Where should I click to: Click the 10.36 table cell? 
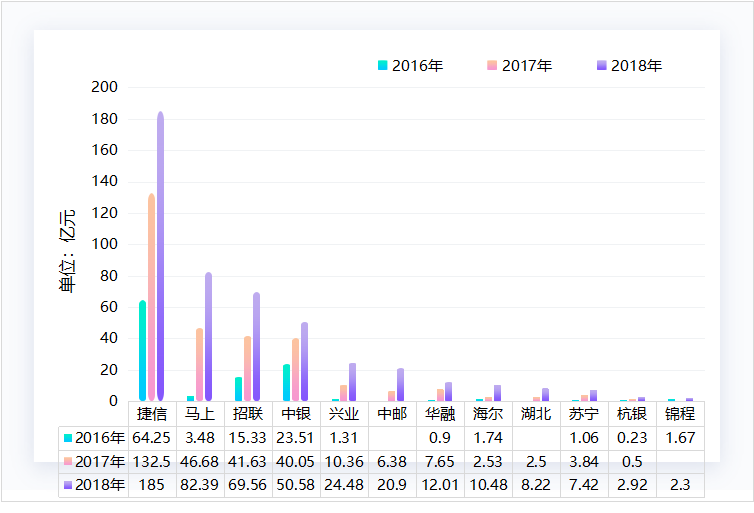tap(344, 462)
